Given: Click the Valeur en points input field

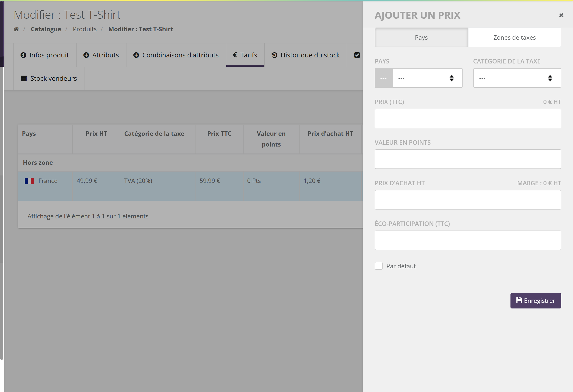Looking at the screenshot, I should point(468,159).
